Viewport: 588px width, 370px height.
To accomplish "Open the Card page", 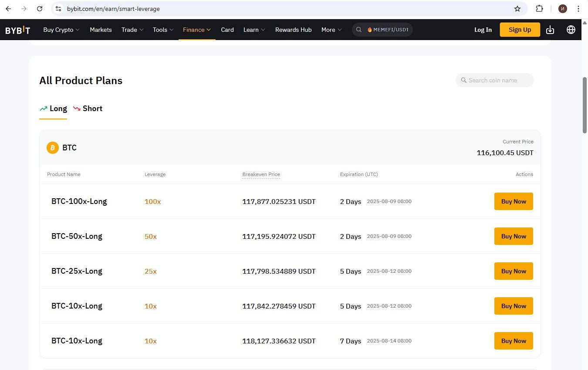I will [227, 30].
